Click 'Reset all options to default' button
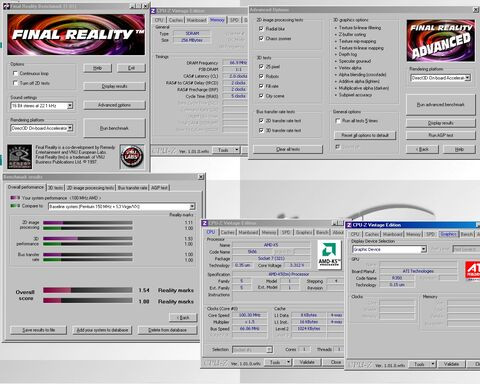 tap(365, 135)
